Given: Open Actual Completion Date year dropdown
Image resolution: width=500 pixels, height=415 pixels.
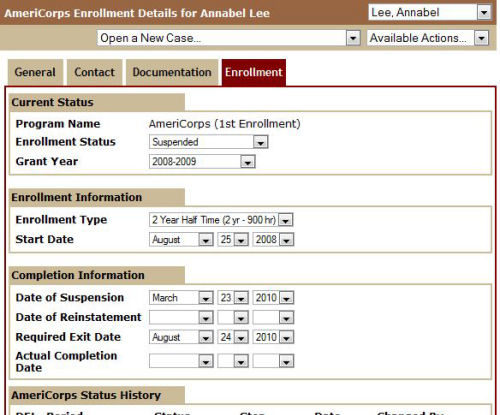Looking at the screenshot, I should point(273,361).
